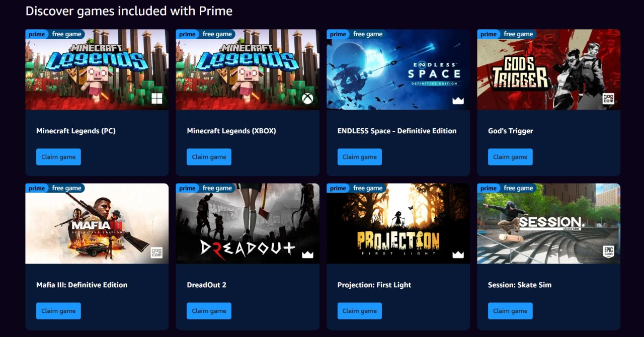The height and width of the screenshot is (337, 644).
Task: Click the Xbox icon on Minecraft Legends XBOX
Action: 307,99
